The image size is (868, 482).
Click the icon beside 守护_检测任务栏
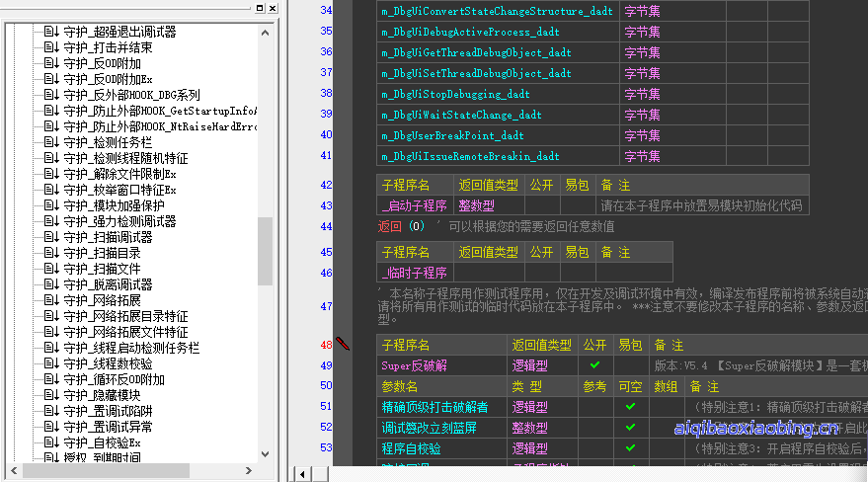(51, 142)
